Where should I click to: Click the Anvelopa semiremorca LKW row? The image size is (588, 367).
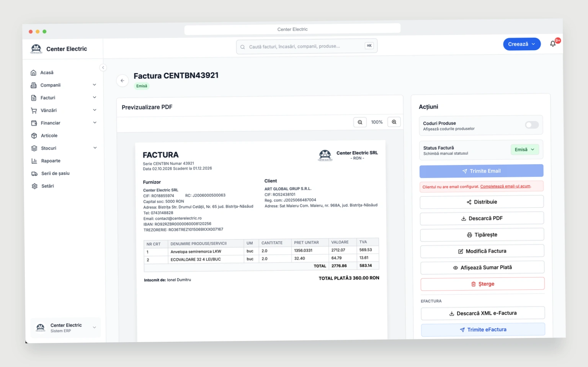point(261,251)
